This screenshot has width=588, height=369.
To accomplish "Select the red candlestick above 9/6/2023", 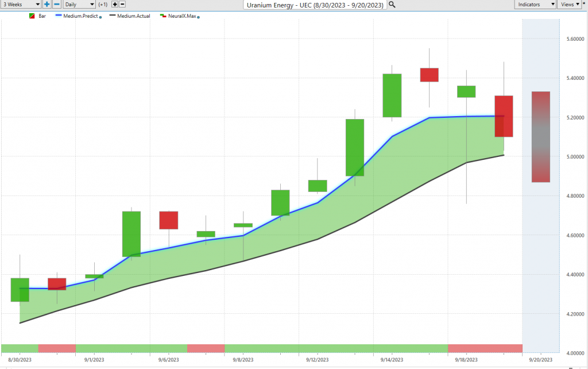I will 168,220.
